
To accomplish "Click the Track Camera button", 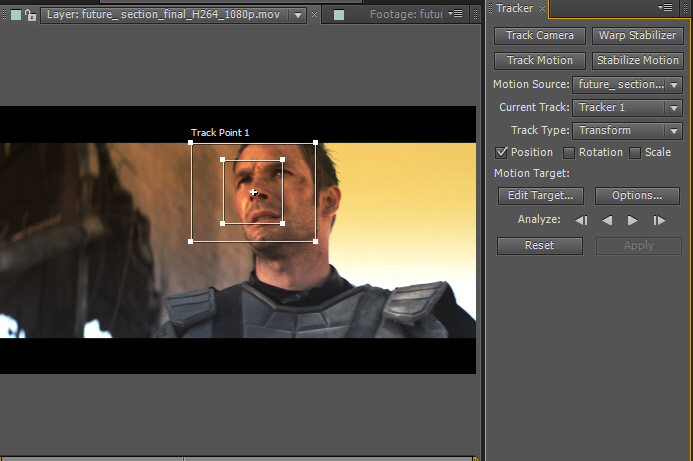I will 540,36.
